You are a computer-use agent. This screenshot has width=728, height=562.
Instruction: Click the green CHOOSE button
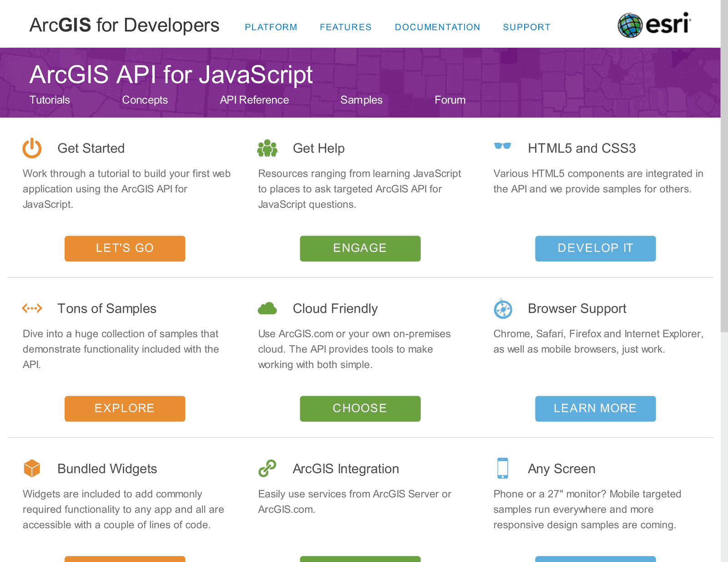[x=360, y=408]
